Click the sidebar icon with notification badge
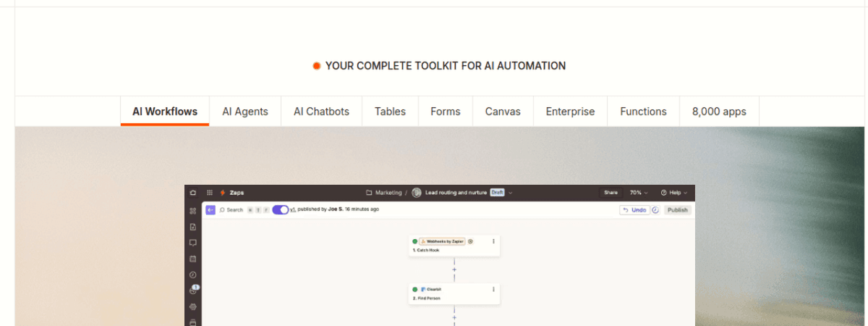 point(193,291)
